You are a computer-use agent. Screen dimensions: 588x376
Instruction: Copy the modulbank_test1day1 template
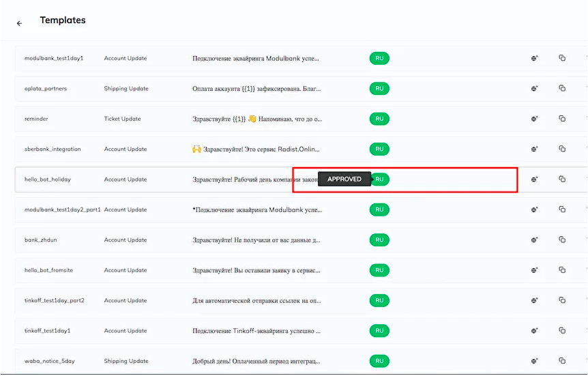(562, 58)
